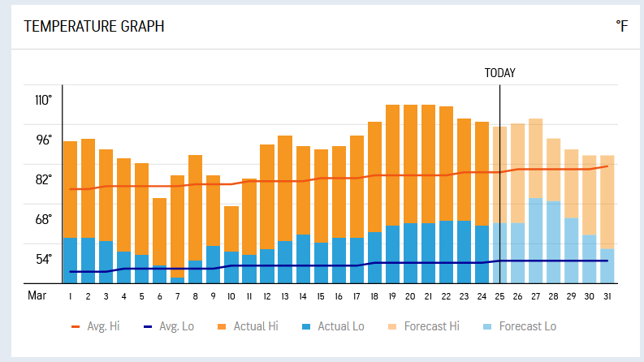The width and height of the screenshot is (644, 362).
Task: Click the orange high bar for March 10
Action: coord(231,229)
